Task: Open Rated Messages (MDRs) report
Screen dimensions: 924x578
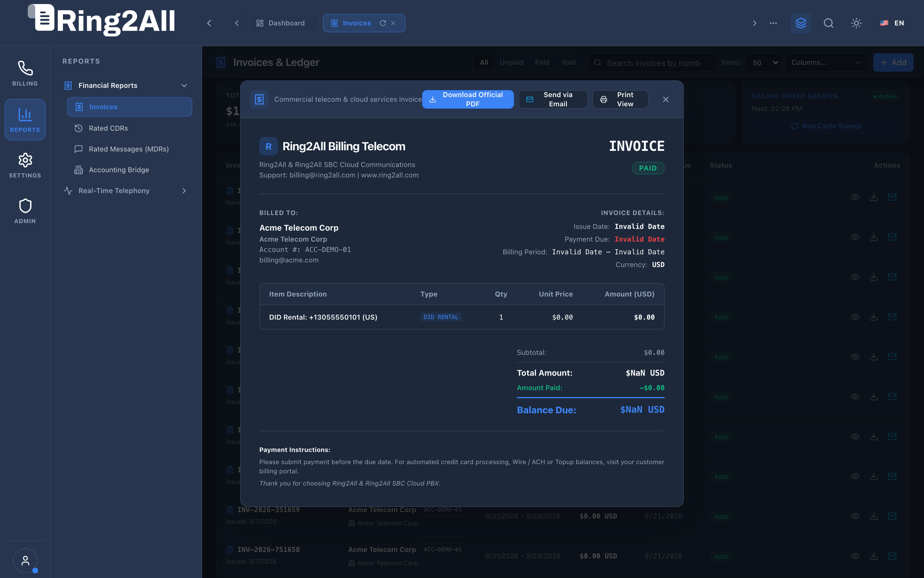Action: (129, 149)
